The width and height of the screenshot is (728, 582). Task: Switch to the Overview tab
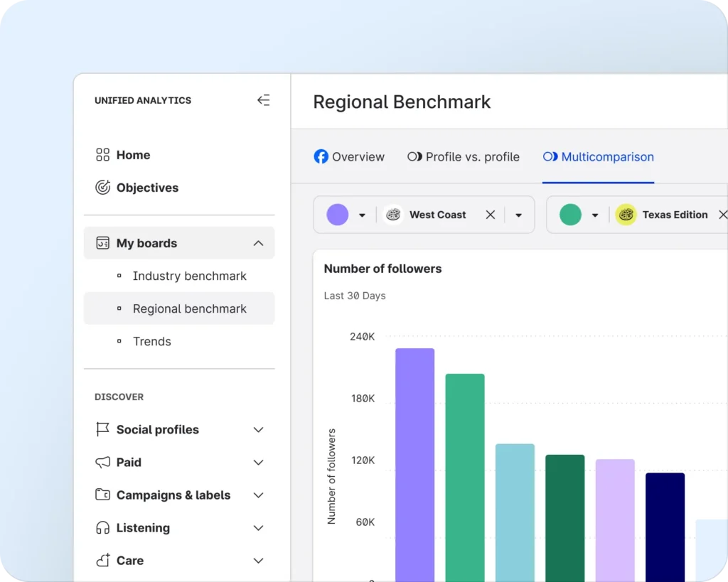pyautogui.click(x=349, y=157)
